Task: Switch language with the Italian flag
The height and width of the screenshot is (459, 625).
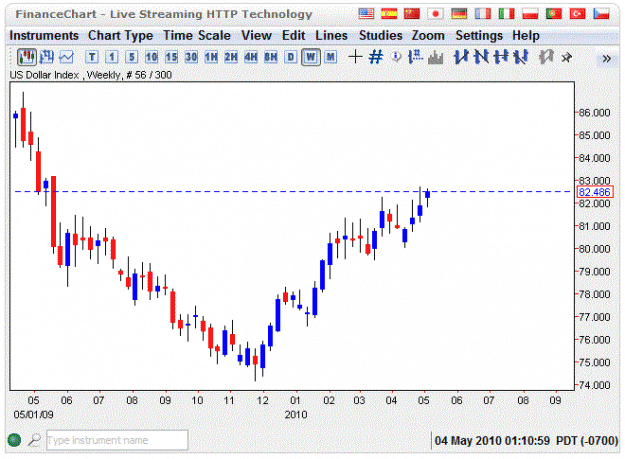Action: coord(506,14)
